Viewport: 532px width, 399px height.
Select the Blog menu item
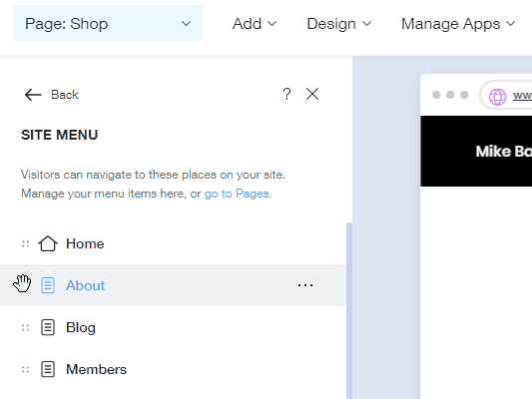click(x=173, y=327)
